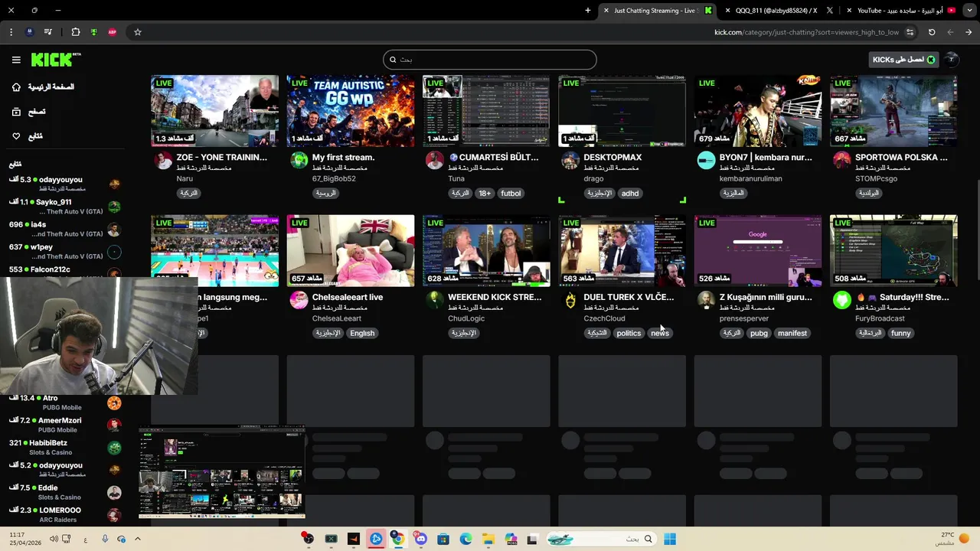
Task: Click the user profile avatar top right
Action: click(951, 60)
